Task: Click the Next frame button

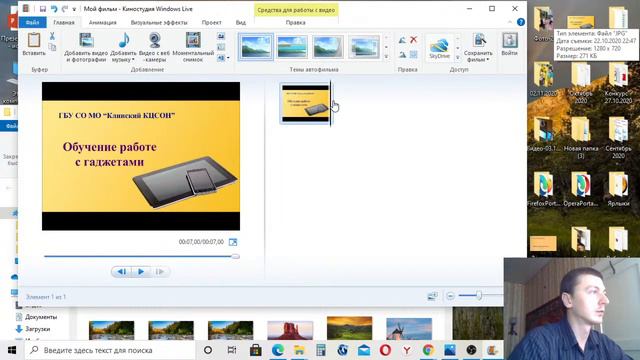Action: (x=160, y=271)
